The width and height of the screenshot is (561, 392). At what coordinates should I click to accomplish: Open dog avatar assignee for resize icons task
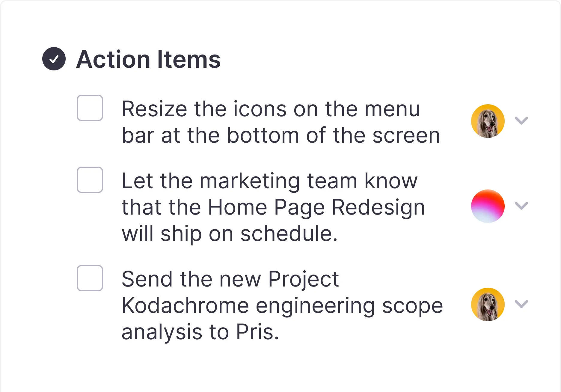pos(488,121)
